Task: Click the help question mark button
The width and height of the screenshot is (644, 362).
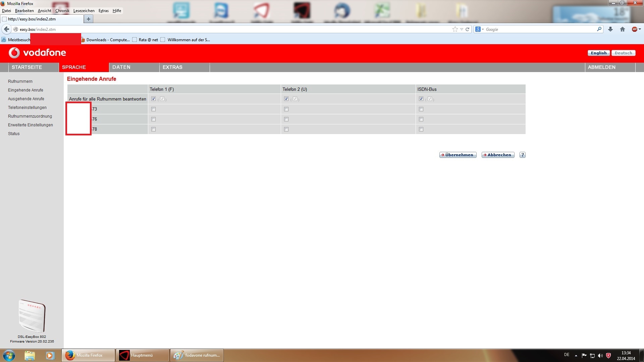Action: [522, 155]
